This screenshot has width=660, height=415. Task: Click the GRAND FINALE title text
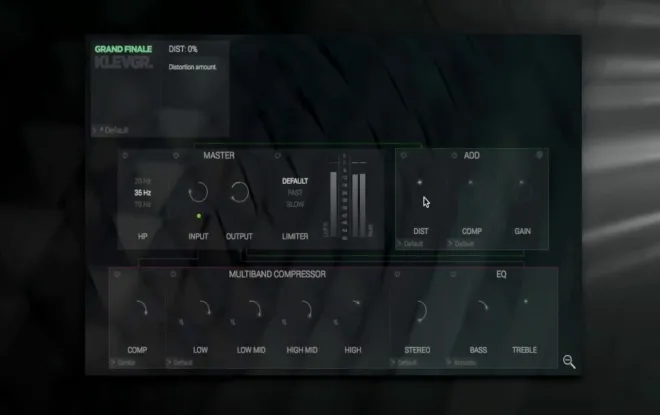(x=123, y=49)
